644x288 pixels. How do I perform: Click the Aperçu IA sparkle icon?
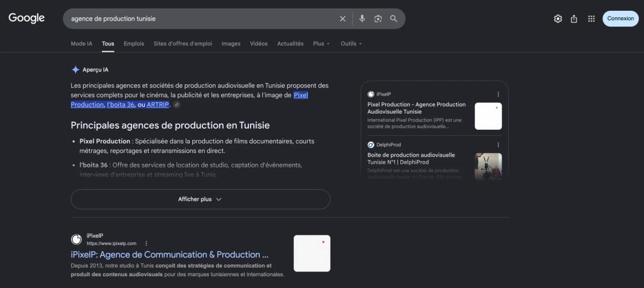point(76,70)
